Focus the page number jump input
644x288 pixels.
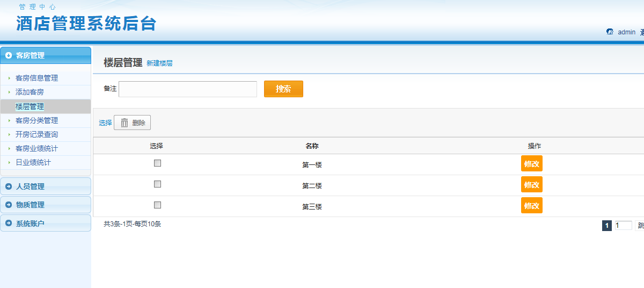pos(623,226)
